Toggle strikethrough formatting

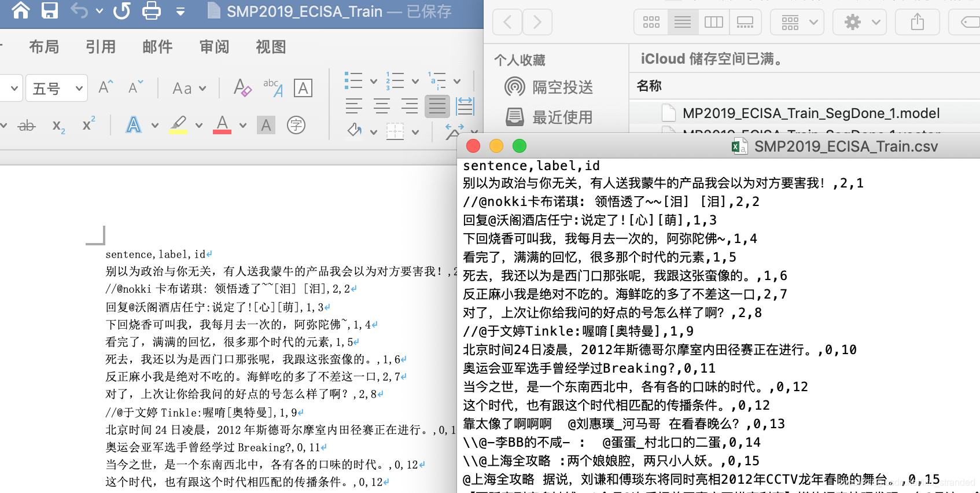(x=26, y=125)
